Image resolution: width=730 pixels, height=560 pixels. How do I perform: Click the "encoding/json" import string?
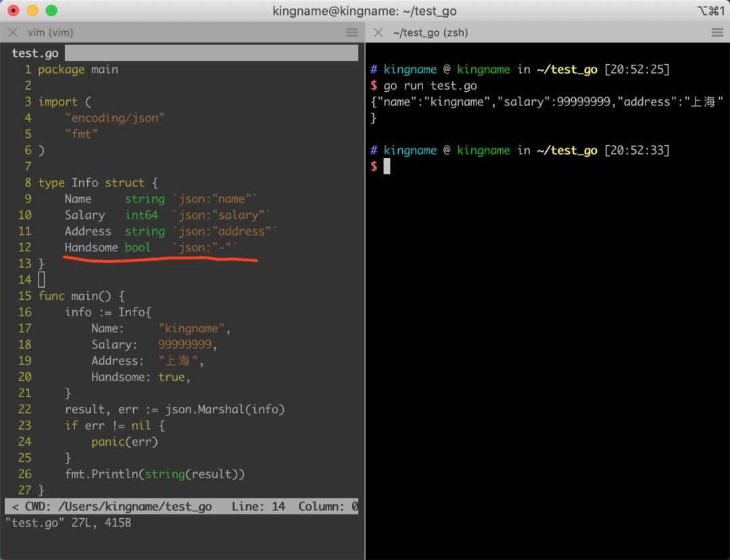(114, 118)
